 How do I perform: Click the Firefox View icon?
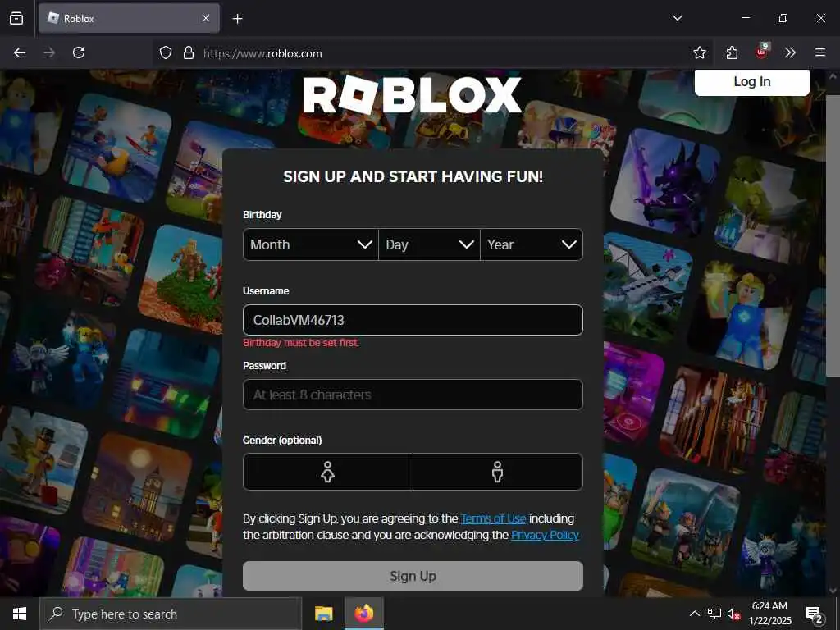point(16,18)
